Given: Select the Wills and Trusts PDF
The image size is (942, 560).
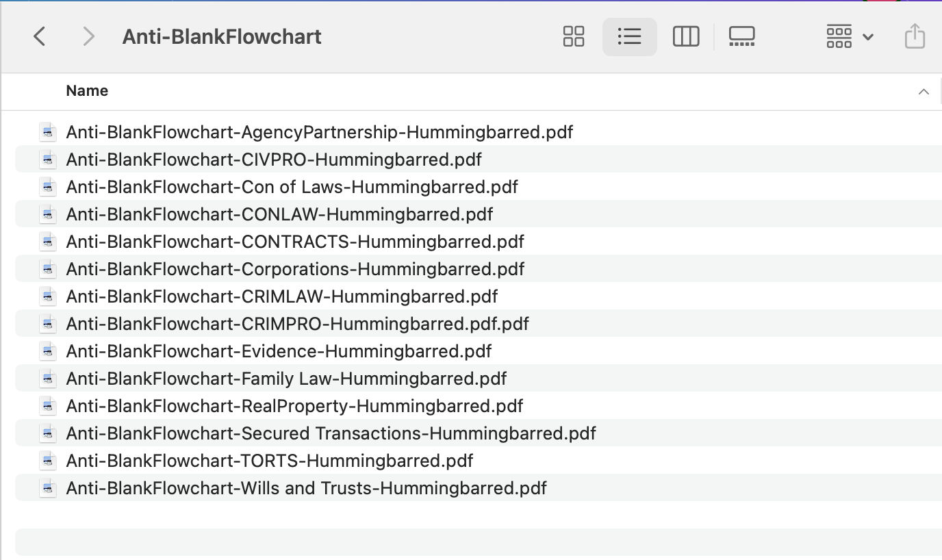Looking at the screenshot, I should pyautogui.click(x=306, y=488).
